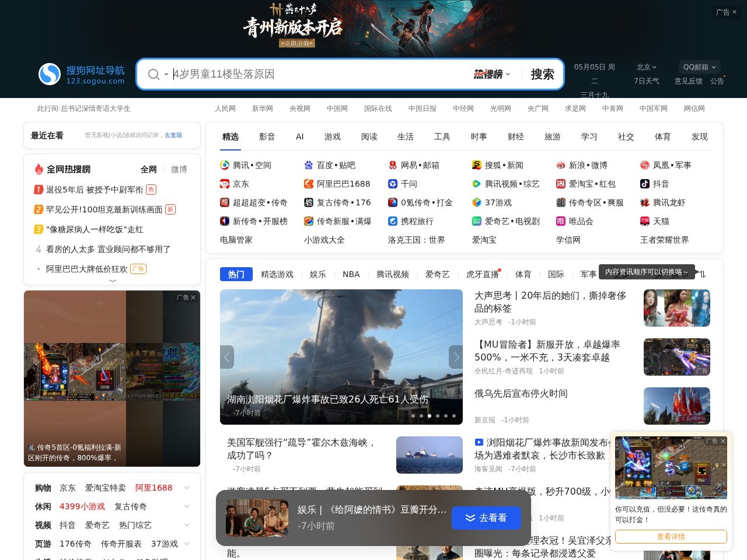The width and height of the screenshot is (747, 560).
Task: Expand the 视频 category row
Action: 187,525
